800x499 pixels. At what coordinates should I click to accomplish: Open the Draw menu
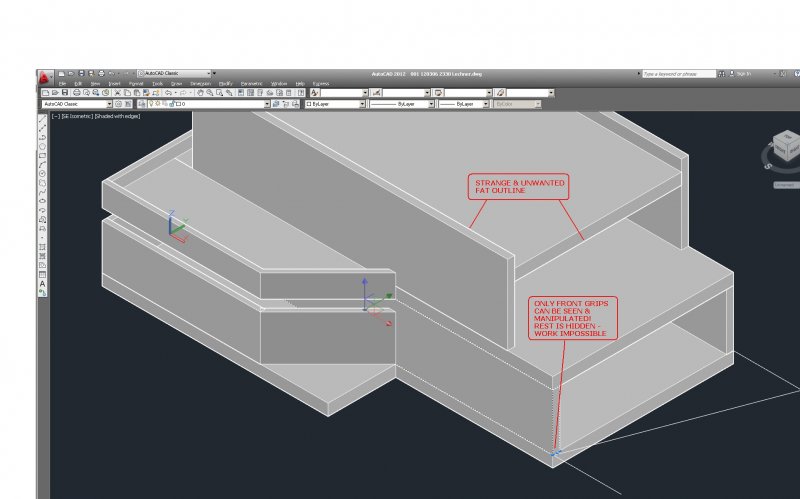[177, 84]
